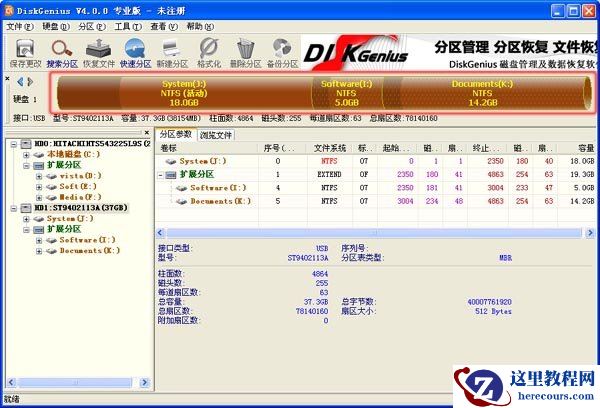Expand the 本地磁盘(C:) tree node
Image resolution: width=600 pixels, height=408 pixels.
26,155
